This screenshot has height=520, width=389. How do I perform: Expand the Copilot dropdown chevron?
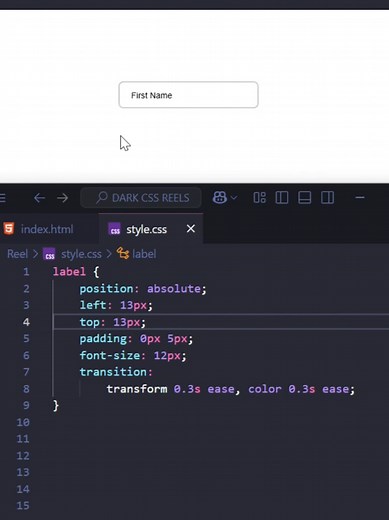point(234,198)
